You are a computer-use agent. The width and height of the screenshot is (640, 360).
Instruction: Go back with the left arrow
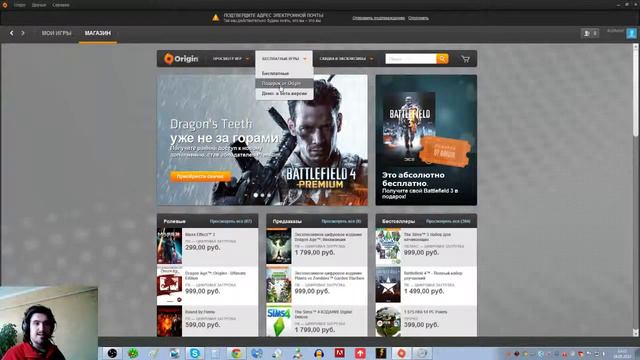(11, 33)
